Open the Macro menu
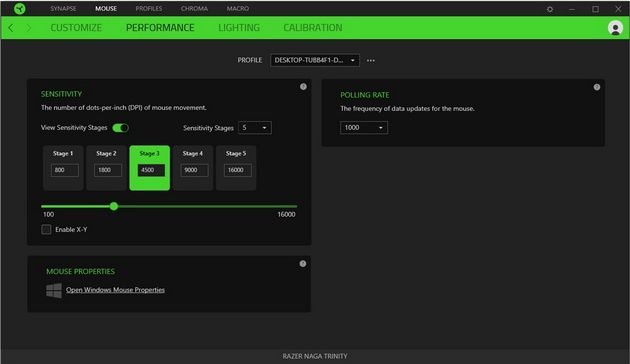This screenshot has width=630, height=364. pyautogui.click(x=237, y=8)
